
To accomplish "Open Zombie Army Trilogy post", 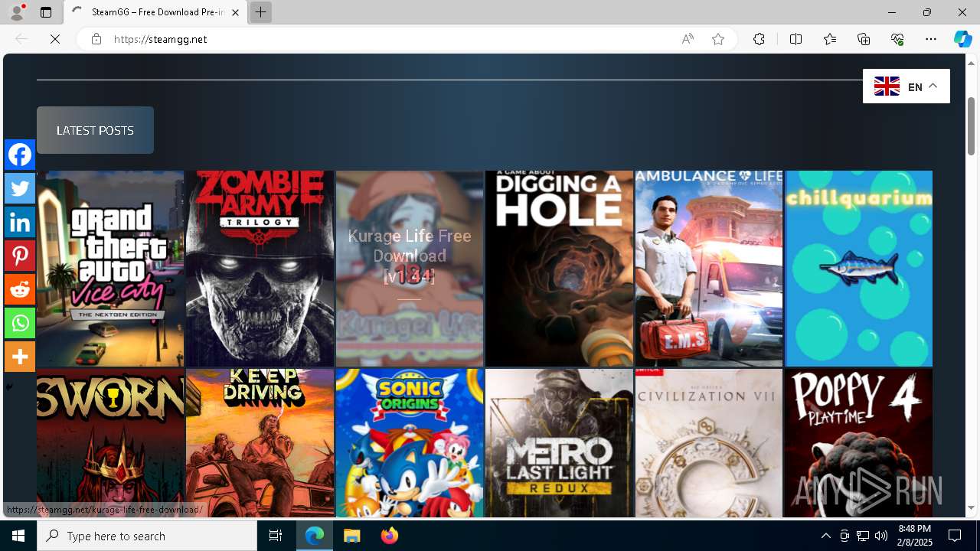I will coord(260,269).
